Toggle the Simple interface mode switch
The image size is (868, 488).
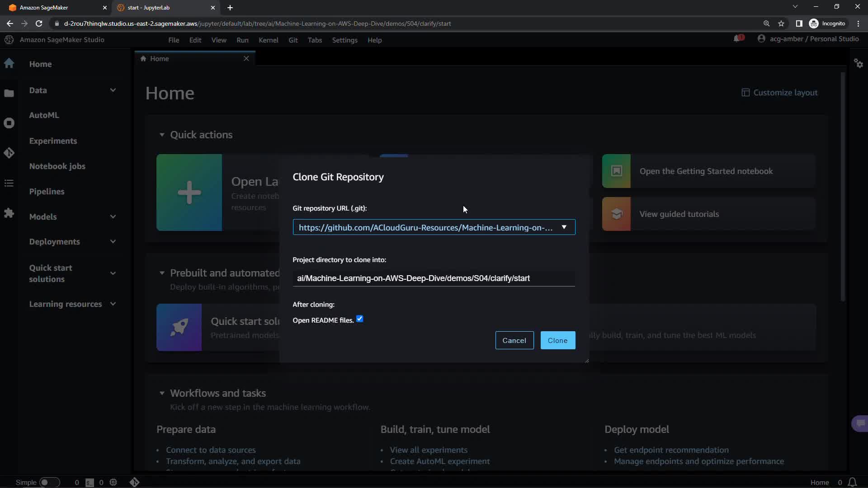49,482
